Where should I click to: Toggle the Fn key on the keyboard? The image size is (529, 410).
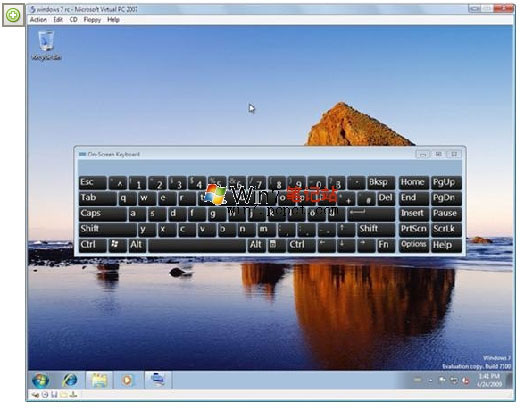385,245
